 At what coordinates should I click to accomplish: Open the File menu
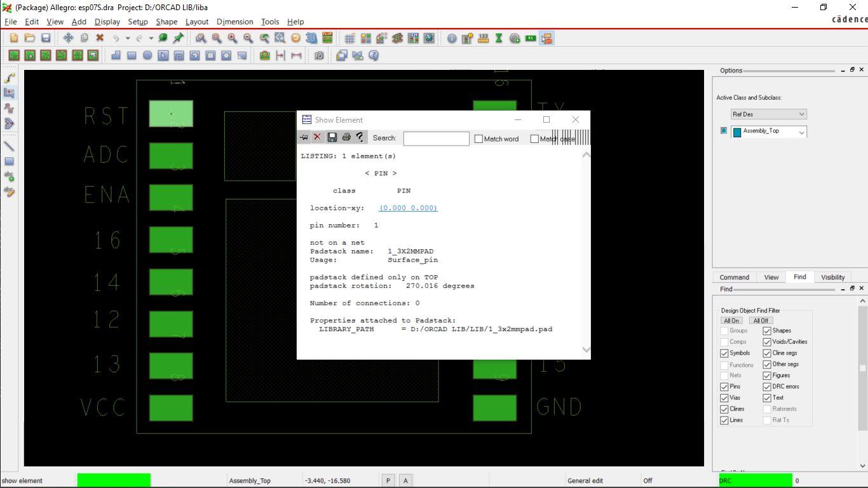pyautogui.click(x=11, y=22)
